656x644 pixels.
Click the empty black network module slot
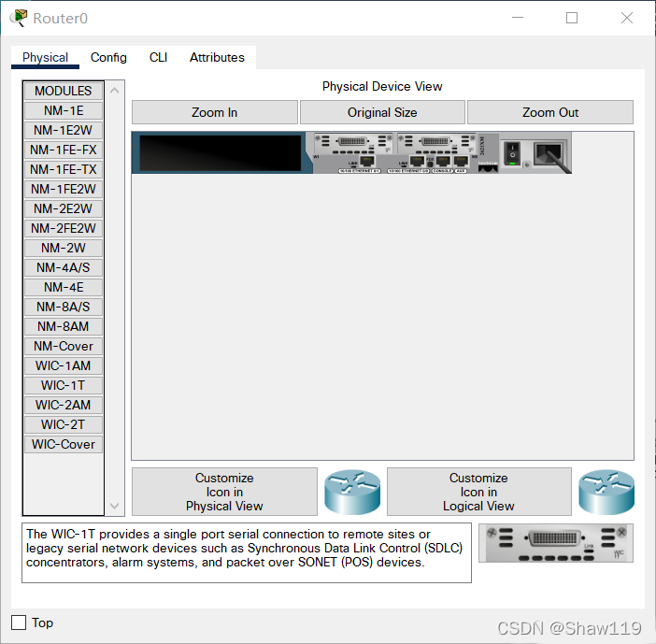point(220,153)
